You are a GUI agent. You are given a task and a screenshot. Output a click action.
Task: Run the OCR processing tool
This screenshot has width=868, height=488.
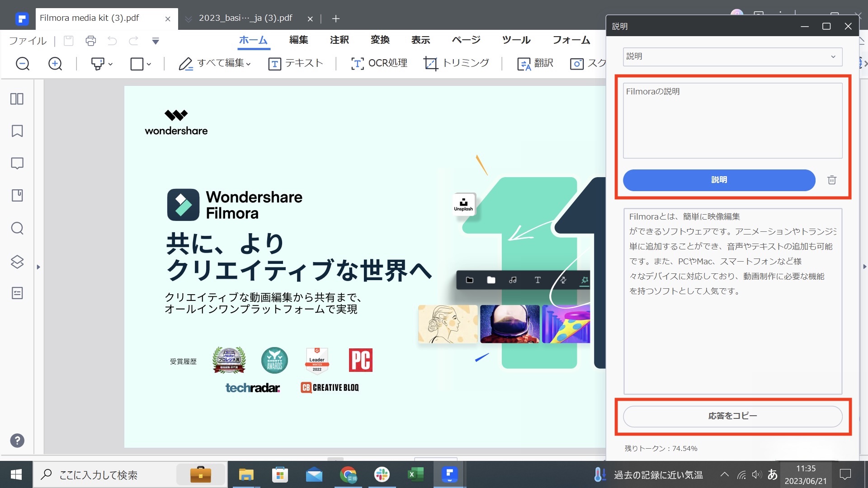pyautogui.click(x=379, y=63)
